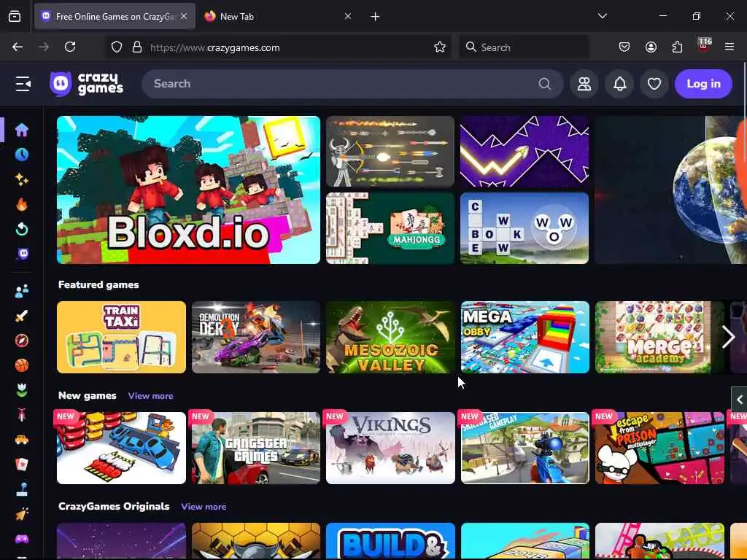Open Firefox View icon
Screen dimensions: 747x560
coord(15,17)
